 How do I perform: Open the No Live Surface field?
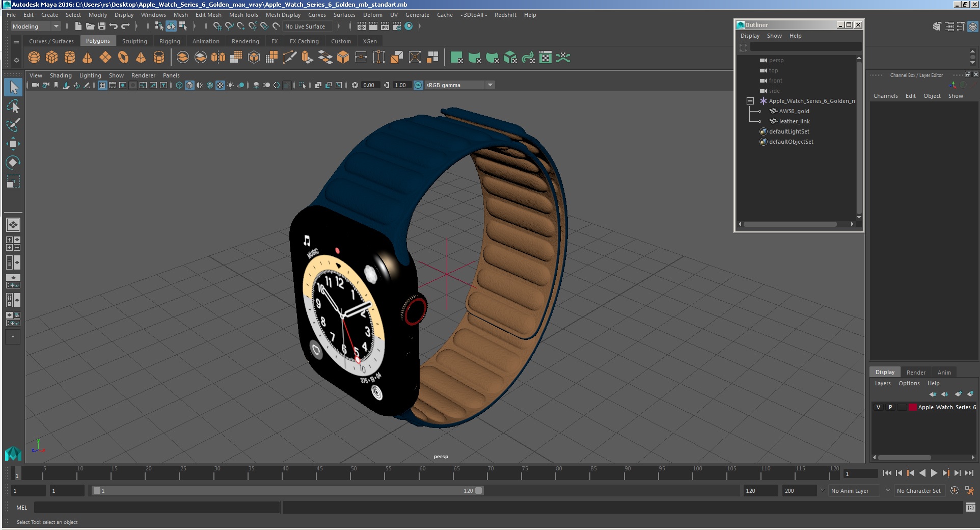pos(308,26)
